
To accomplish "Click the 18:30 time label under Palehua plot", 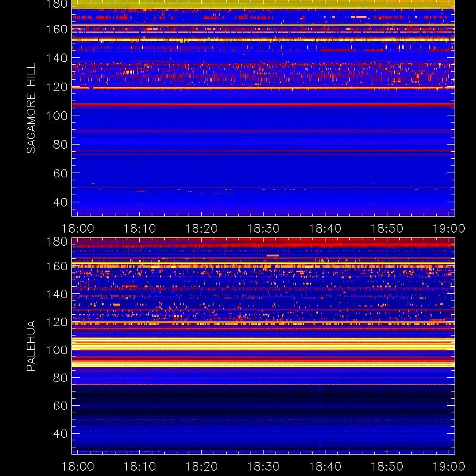I will pos(263,466).
